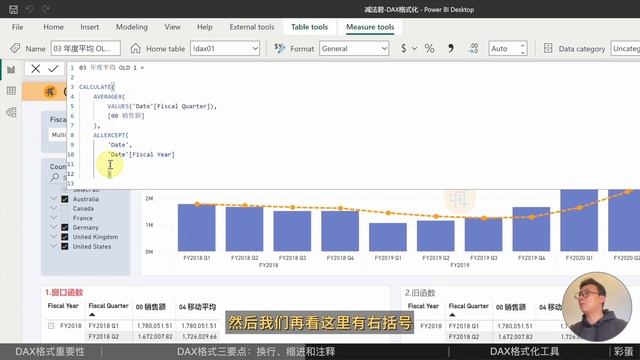This screenshot has width=640, height=360.
Task: Click the FY2019 Q4 bar in chart
Action: (x=531, y=229)
